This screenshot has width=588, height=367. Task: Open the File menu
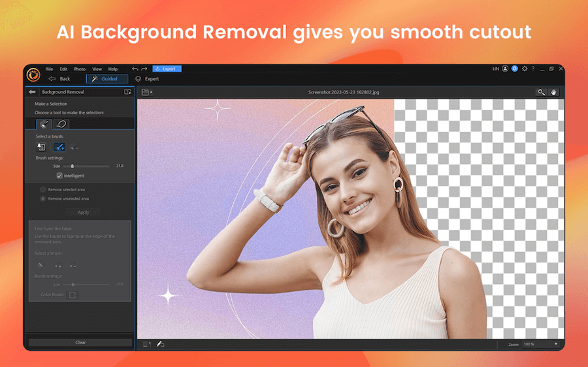50,69
